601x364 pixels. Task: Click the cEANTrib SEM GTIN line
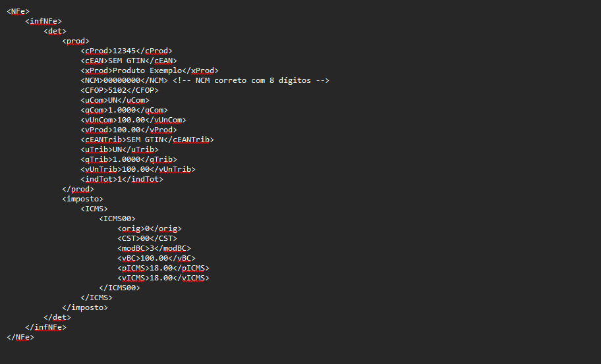147,140
